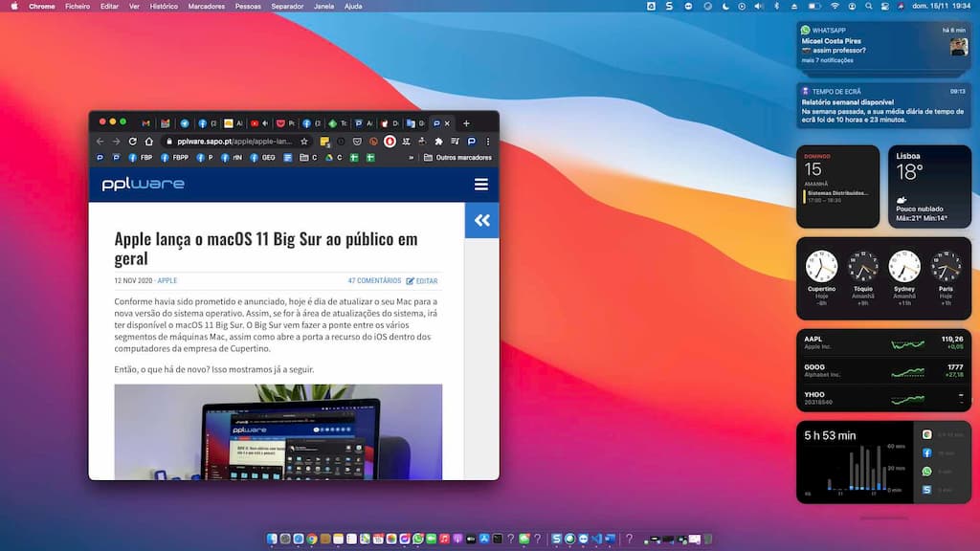980x551 pixels.
Task: Open the GEO bookmark
Action: [x=262, y=158]
